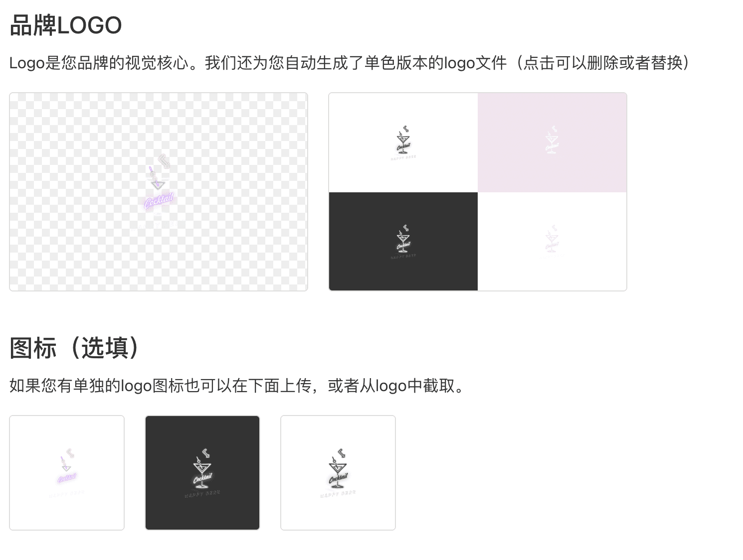Choose the black-on-white cocktail icon thumbnail
This screenshot has height=560, width=743.
338,473
